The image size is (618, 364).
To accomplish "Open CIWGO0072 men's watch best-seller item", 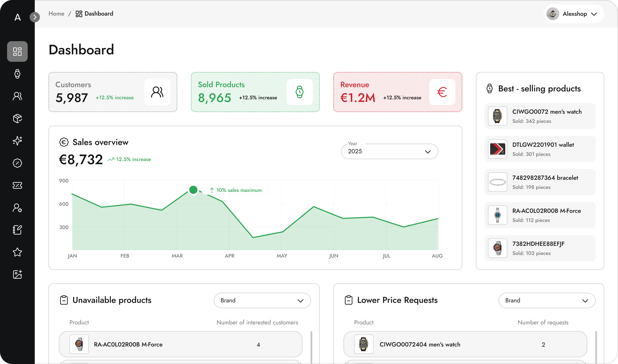I will pyautogui.click(x=540, y=116).
